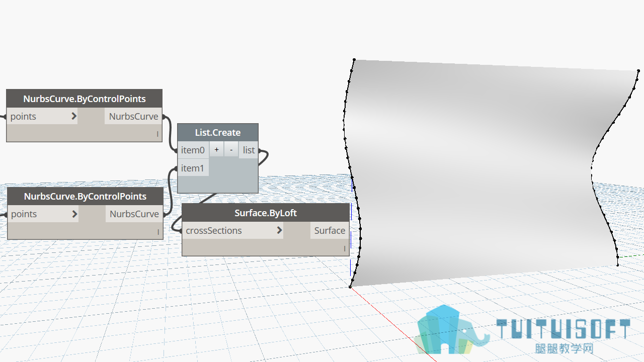
Task: Select lower node's NurbsCurve output port
Action: 134,214
